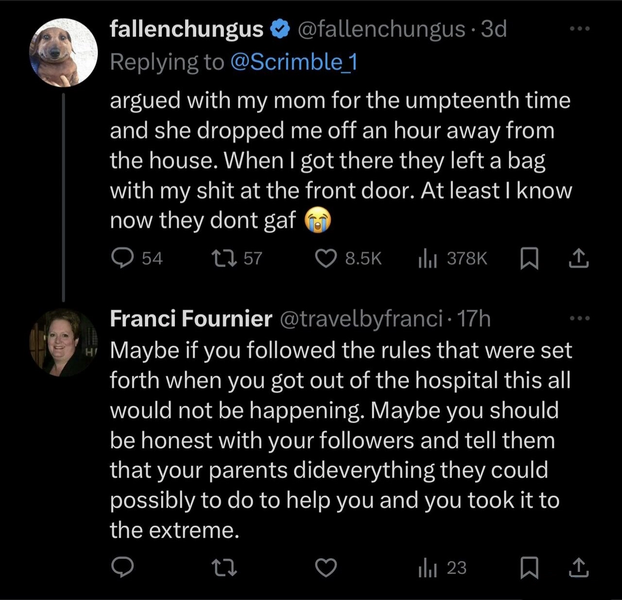Bookmark Franci Fournier's reply
The image size is (622, 600).
[x=532, y=567]
